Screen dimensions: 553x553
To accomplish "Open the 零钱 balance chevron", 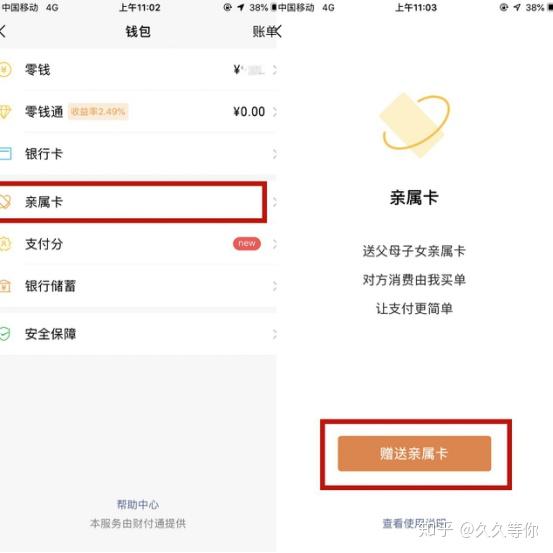I will pyautogui.click(x=274, y=70).
